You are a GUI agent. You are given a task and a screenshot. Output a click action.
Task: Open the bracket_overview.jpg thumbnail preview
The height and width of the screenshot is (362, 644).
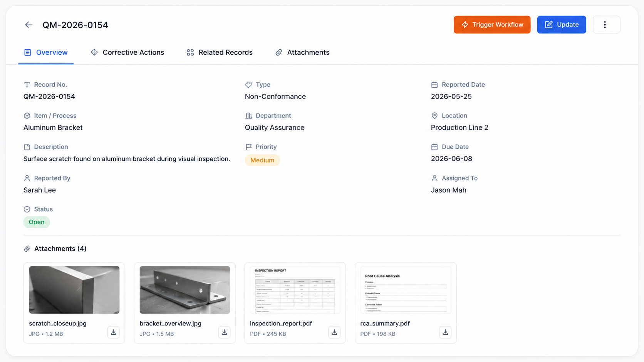coord(185,290)
